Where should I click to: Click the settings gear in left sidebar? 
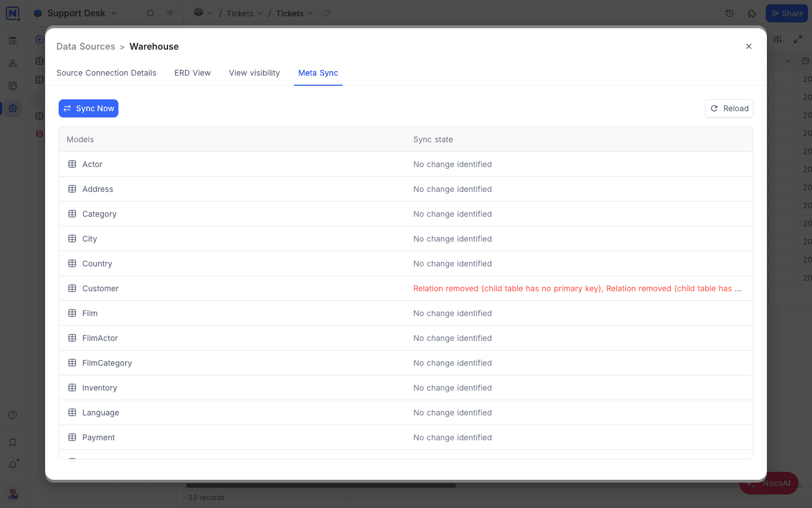(x=12, y=108)
